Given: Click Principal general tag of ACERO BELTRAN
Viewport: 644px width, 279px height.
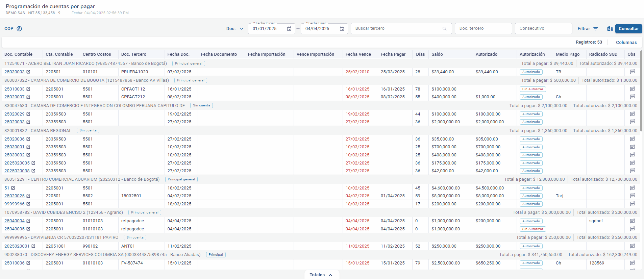Looking at the screenshot, I should [x=189, y=64].
